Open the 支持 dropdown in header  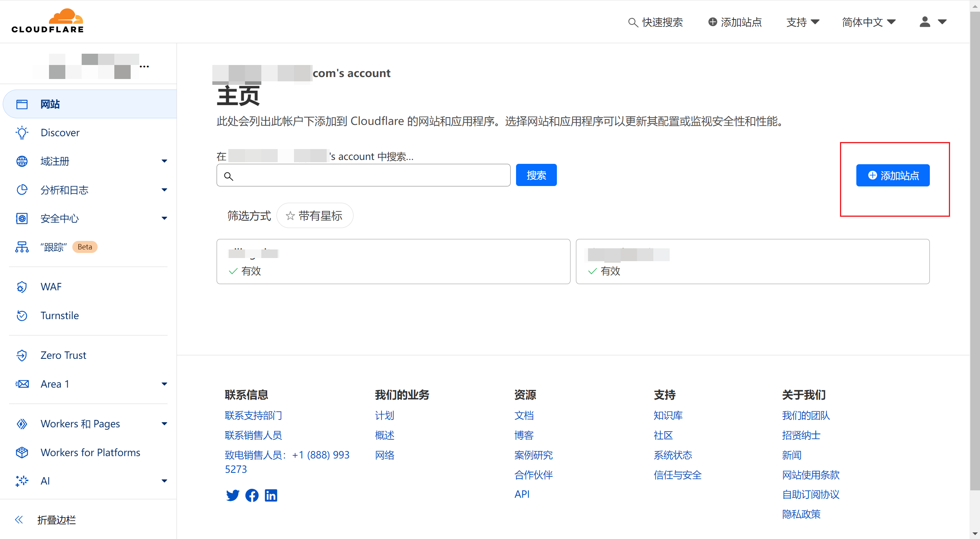803,22
